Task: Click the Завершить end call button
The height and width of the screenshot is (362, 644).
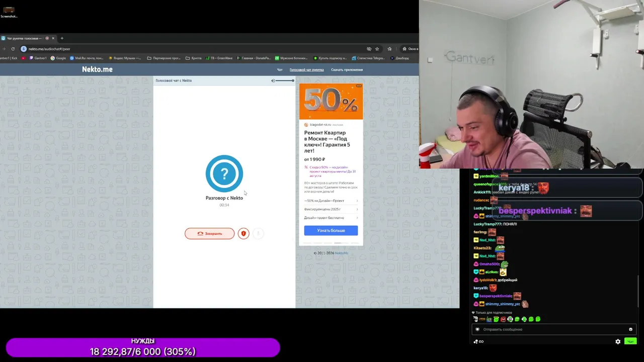Action: tap(209, 233)
